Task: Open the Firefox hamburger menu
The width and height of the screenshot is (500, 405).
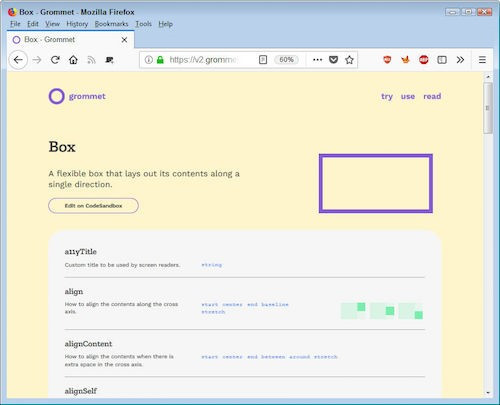Action: (482, 60)
